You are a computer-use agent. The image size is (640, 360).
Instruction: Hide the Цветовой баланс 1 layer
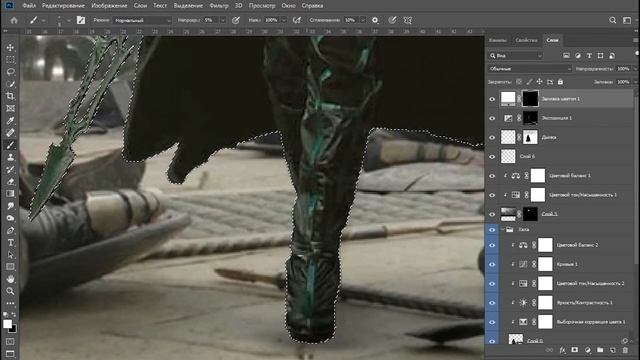tap(492, 176)
